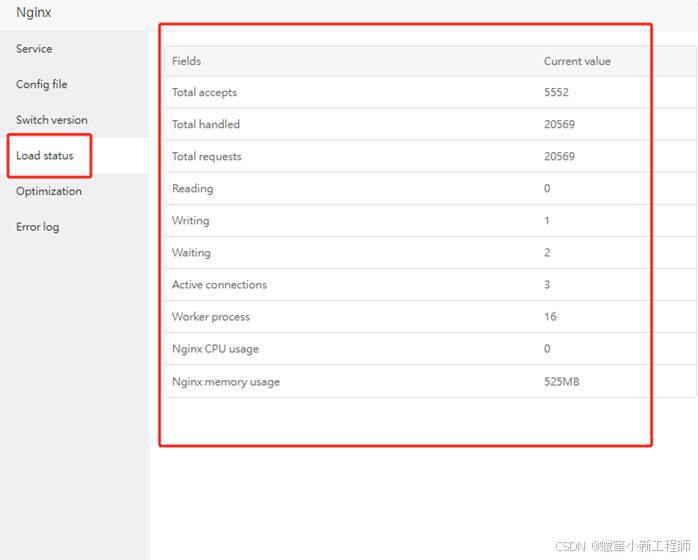The width and height of the screenshot is (698, 560).
Task: Click the 20569 value for Total requests
Action: [x=559, y=156]
